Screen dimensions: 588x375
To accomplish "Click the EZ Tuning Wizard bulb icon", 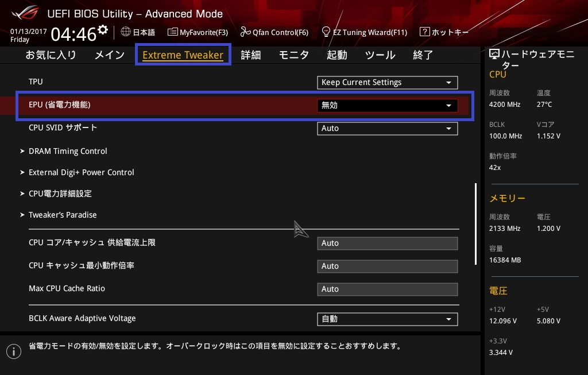I will point(326,32).
